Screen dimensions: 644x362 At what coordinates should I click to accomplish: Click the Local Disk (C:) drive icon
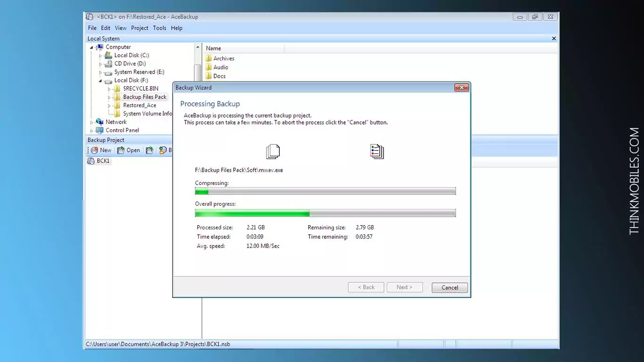click(x=109, y=55)
